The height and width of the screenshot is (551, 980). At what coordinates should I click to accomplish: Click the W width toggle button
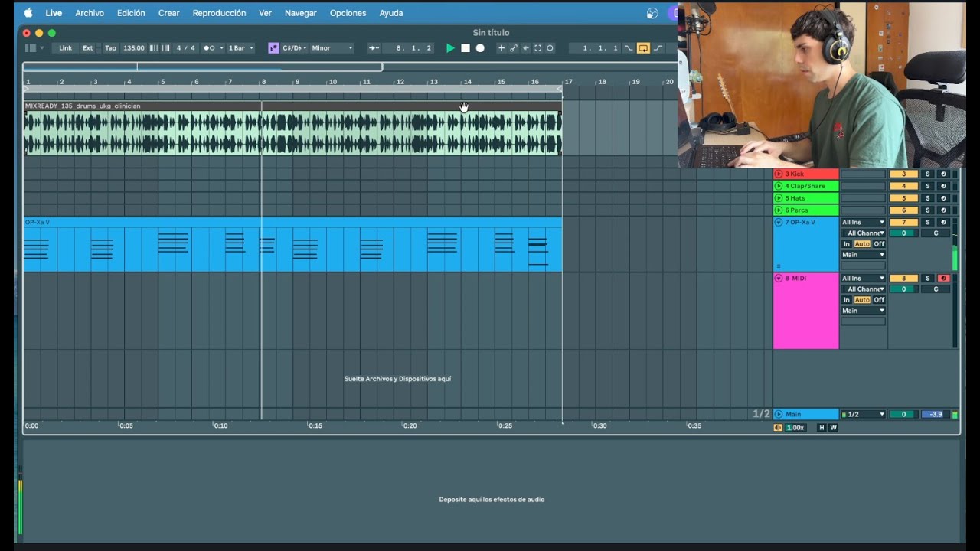coord(834,428)
